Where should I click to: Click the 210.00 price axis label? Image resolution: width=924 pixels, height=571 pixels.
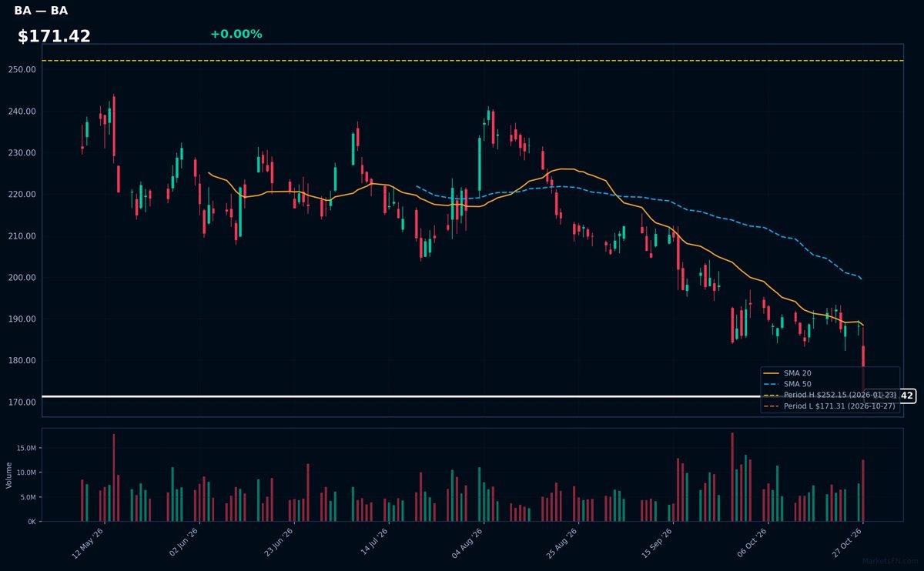[x=21, y=235]
